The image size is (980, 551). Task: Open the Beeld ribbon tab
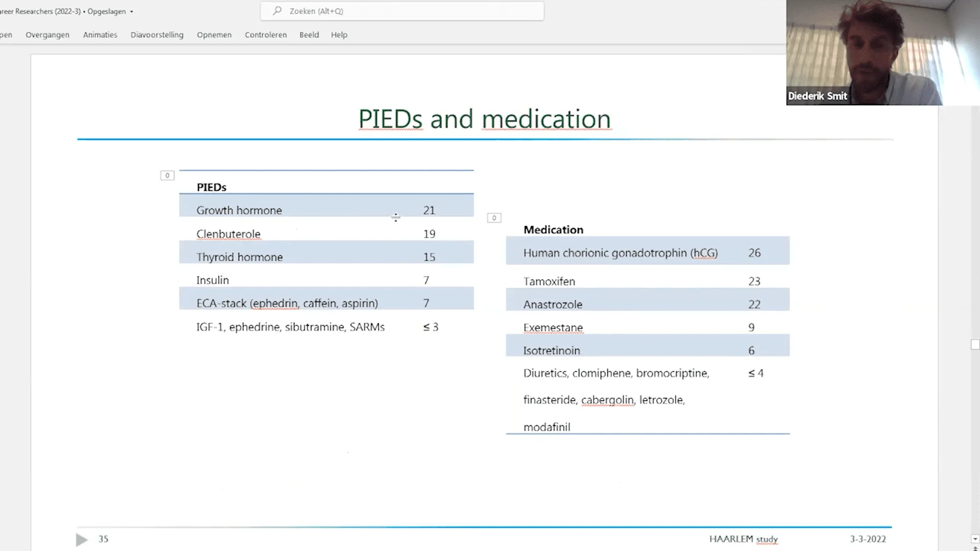pos(309,35)
